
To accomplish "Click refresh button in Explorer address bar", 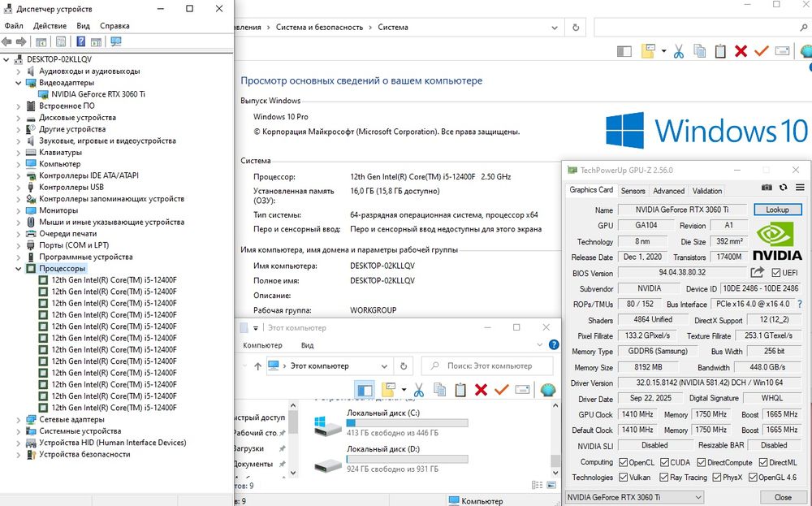I will tap(404, 366).
